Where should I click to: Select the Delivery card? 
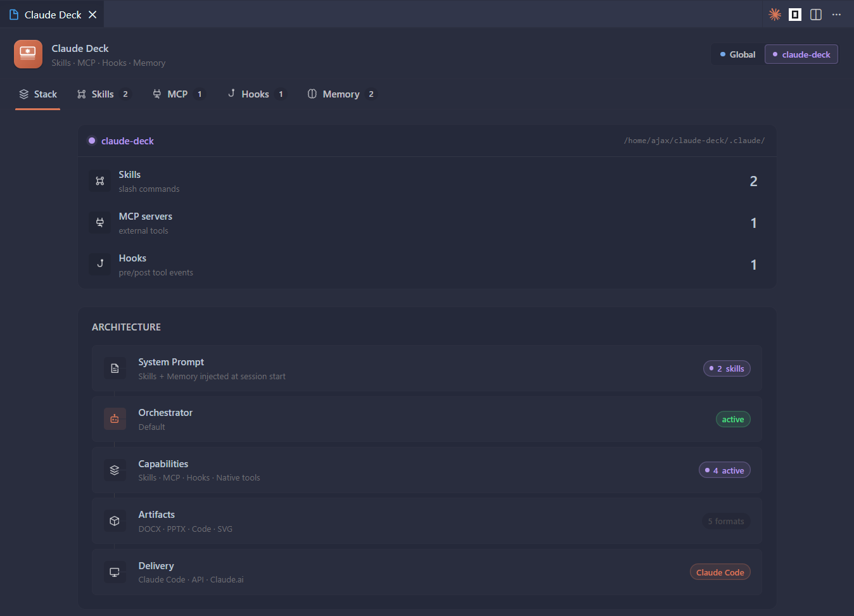tap(427, 572)
